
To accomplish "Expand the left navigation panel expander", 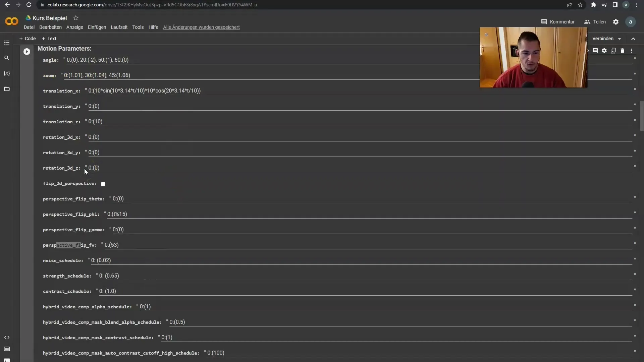I will click(x=6, y=42).
